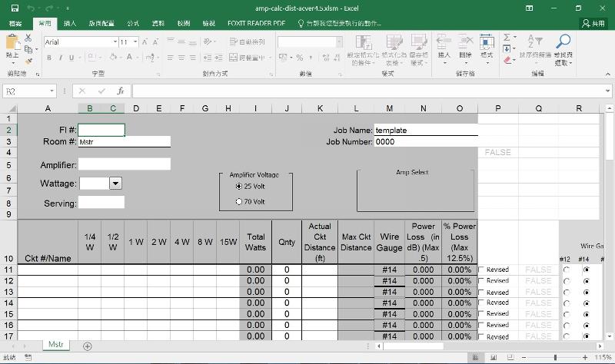Image resolution: width=615 pixels, height=364 pixels.
Task: Click the Amplifier input field
Action: point(124,164)
